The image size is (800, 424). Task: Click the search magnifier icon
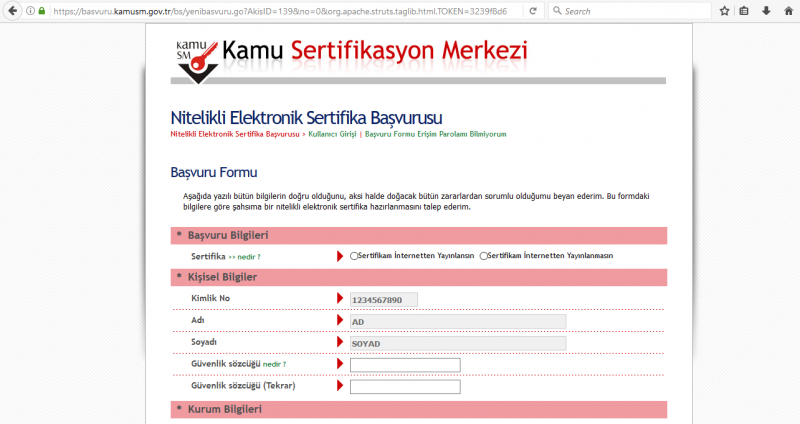pos(557,11)
